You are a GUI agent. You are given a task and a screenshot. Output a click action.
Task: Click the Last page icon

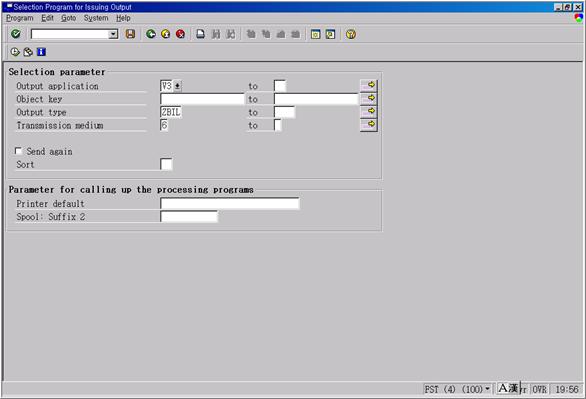[x=295, y=34]
